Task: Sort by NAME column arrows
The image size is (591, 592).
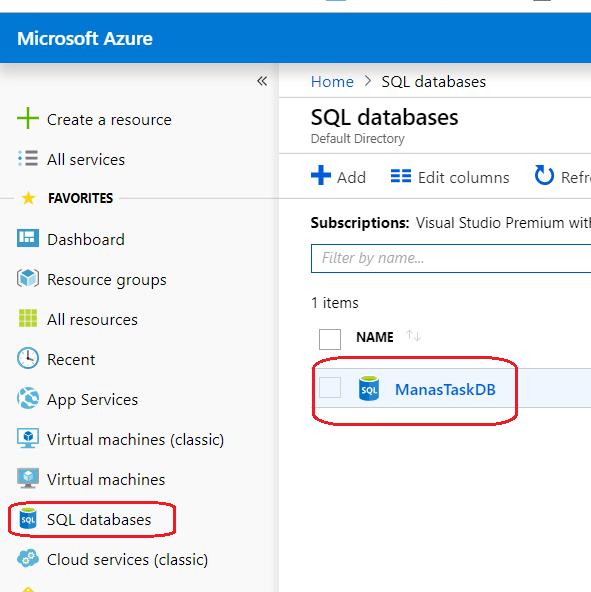Action: [413, 336]
